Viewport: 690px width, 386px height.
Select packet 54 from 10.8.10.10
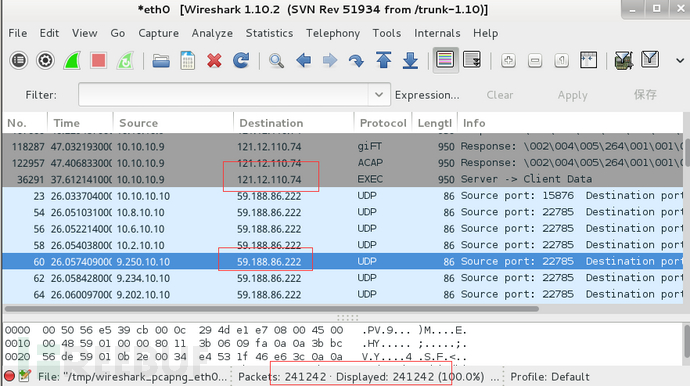tap(343, 212)
